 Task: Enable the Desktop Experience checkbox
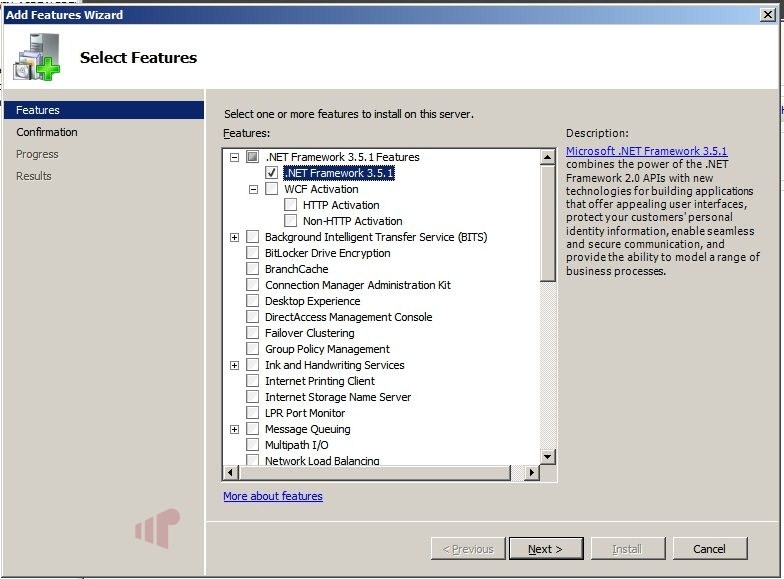coord(252,301)
